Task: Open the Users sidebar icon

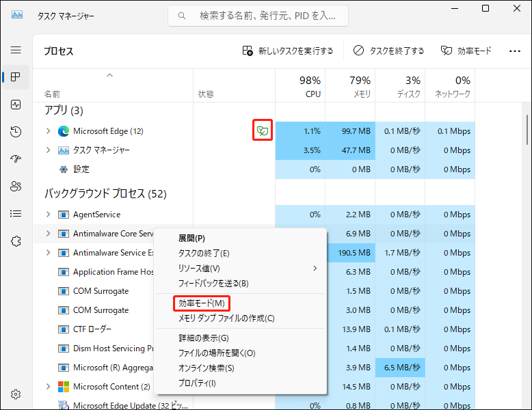Action: click(16, 186)
